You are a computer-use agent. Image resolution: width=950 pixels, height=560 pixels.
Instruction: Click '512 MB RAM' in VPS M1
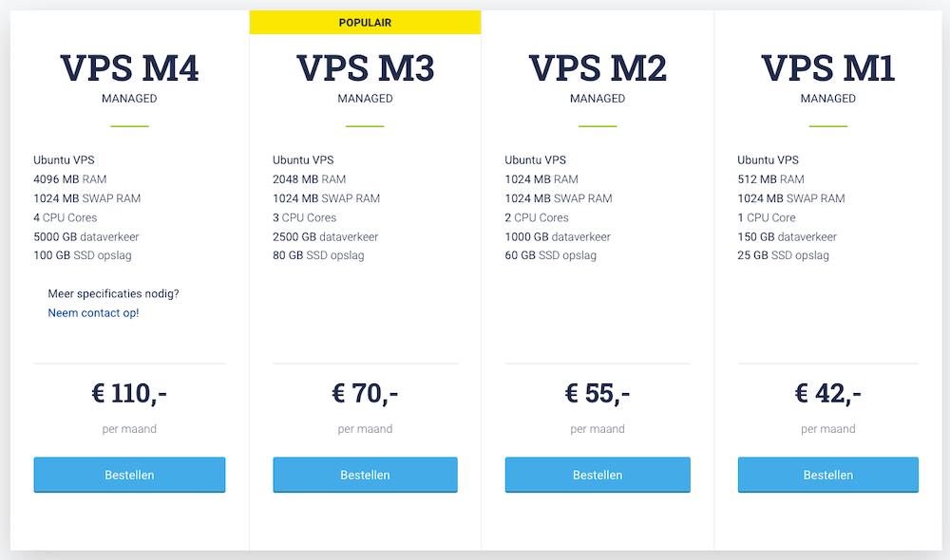pos(770,179)
